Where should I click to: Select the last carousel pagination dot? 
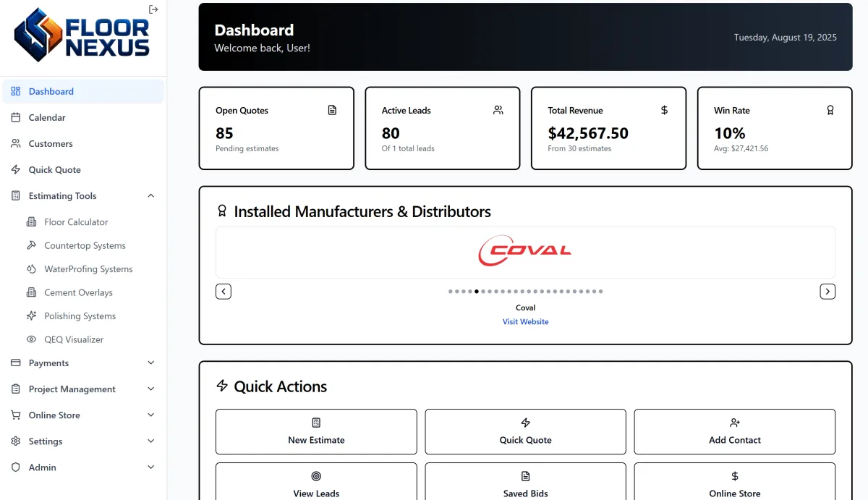point(600,292)
